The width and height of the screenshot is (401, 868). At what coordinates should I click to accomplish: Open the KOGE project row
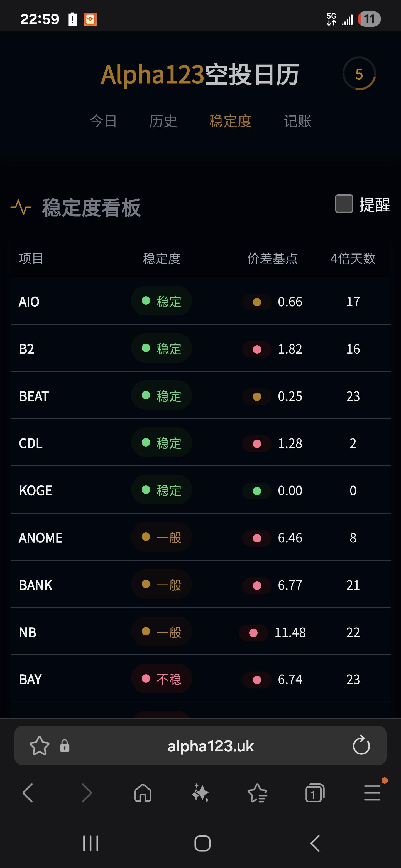pos(36,490)
